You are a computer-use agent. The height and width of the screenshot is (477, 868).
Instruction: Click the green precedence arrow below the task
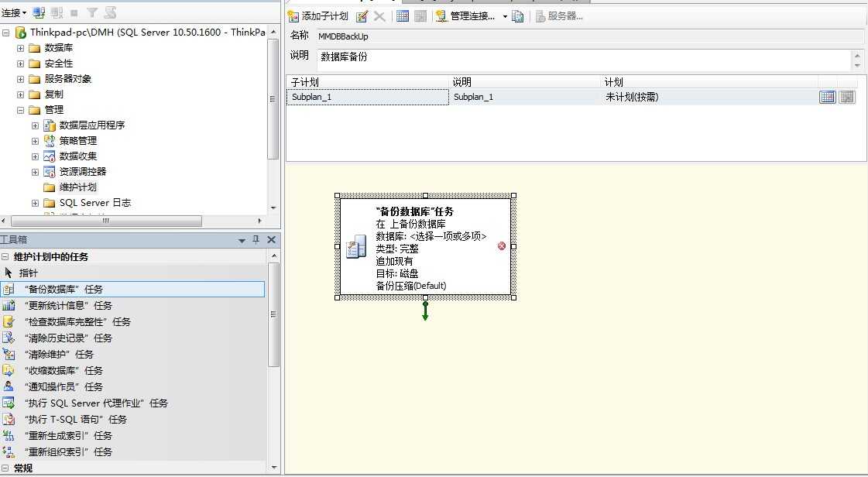(x=425, y=311)
